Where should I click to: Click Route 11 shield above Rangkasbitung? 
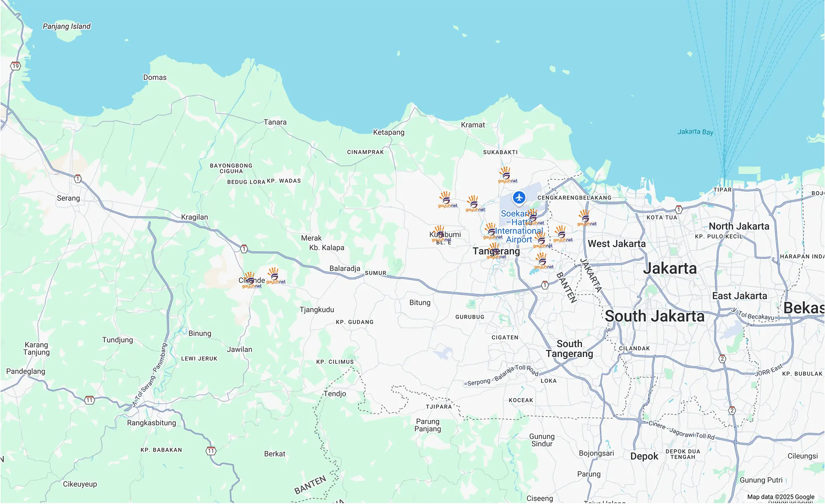90,400
